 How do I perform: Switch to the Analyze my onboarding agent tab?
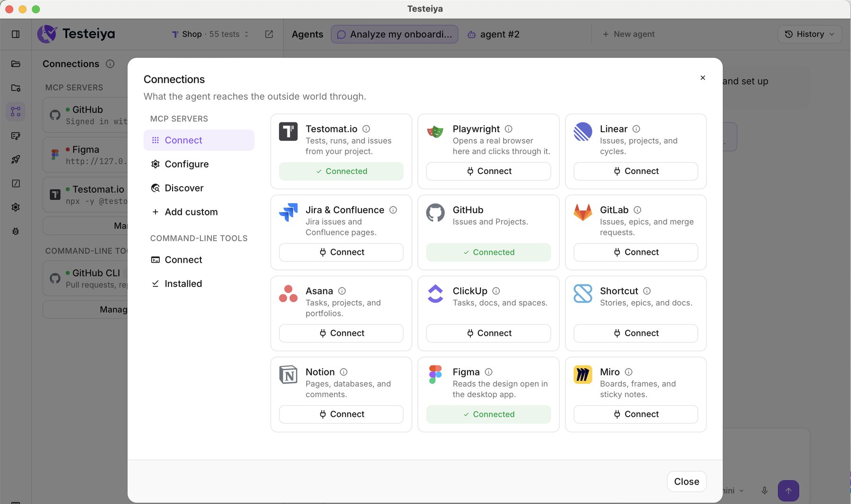click(394, 34)
